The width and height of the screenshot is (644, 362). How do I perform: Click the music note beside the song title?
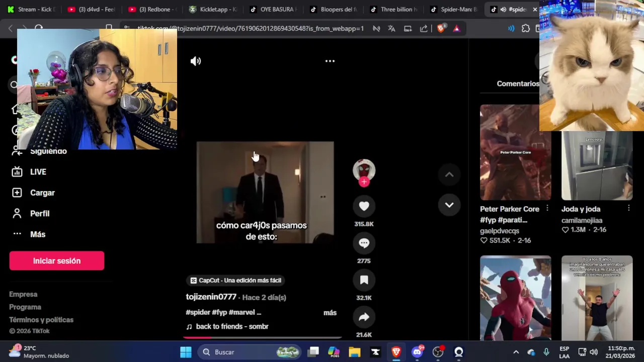coord(189,327)
